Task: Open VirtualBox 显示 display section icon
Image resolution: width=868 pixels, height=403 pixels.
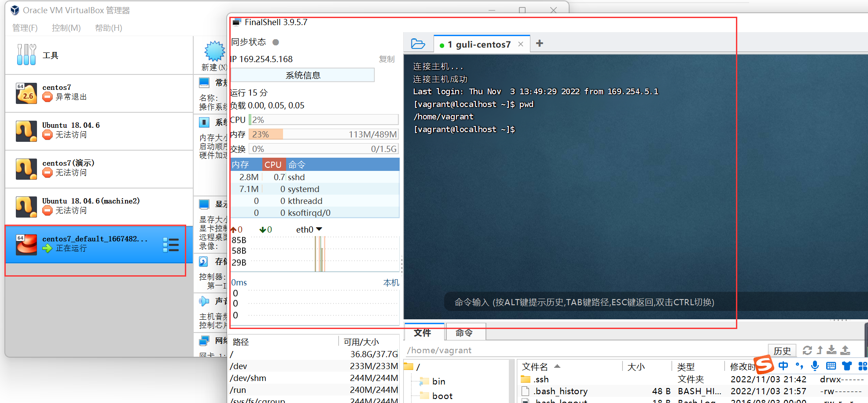Action: [204, 204]
